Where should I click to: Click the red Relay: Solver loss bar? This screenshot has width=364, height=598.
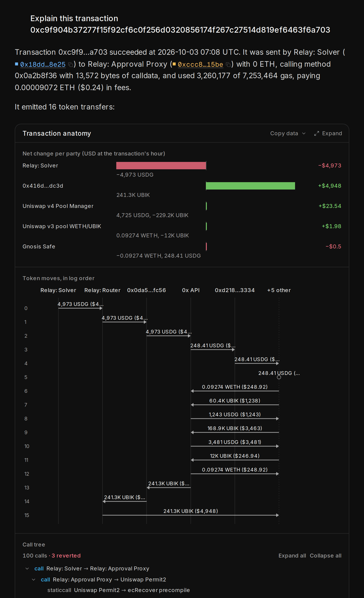tap(161, 166)
